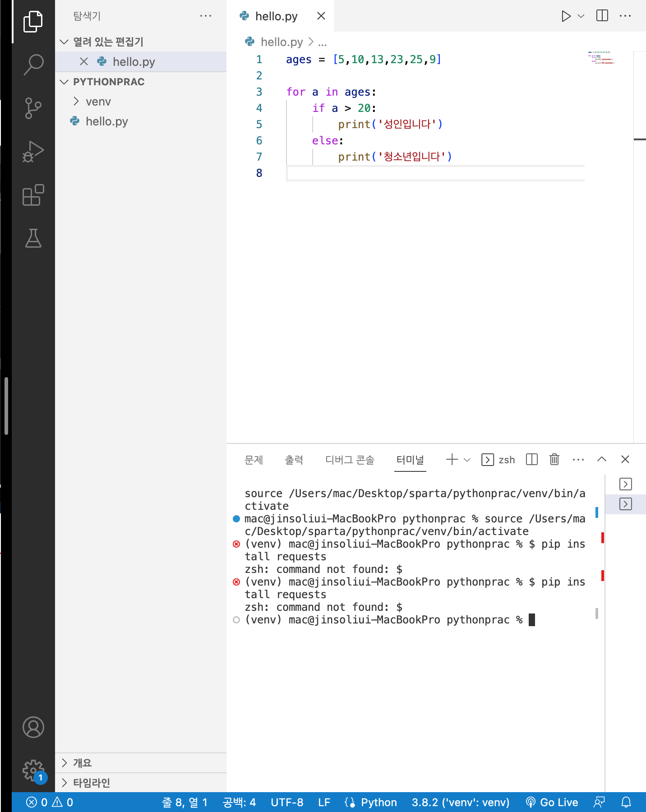This screenshot has height=812, width=646.
Task: Open the Accounts menu
Action: click(x=33, y=727)
